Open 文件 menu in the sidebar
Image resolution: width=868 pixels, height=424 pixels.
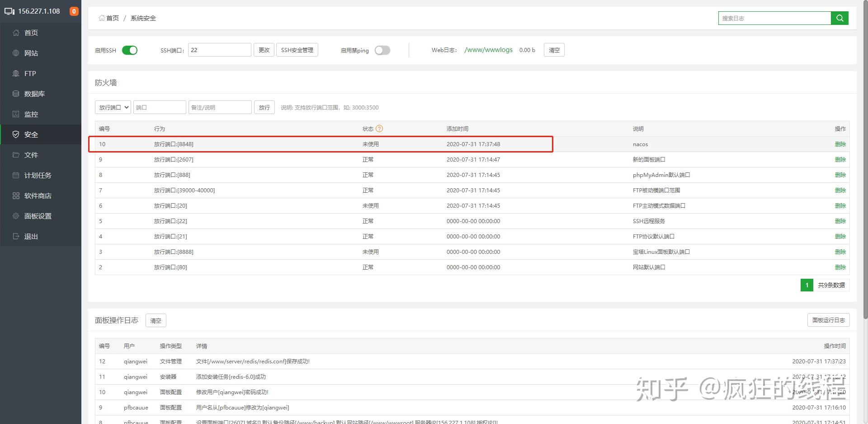click(41, 155)
